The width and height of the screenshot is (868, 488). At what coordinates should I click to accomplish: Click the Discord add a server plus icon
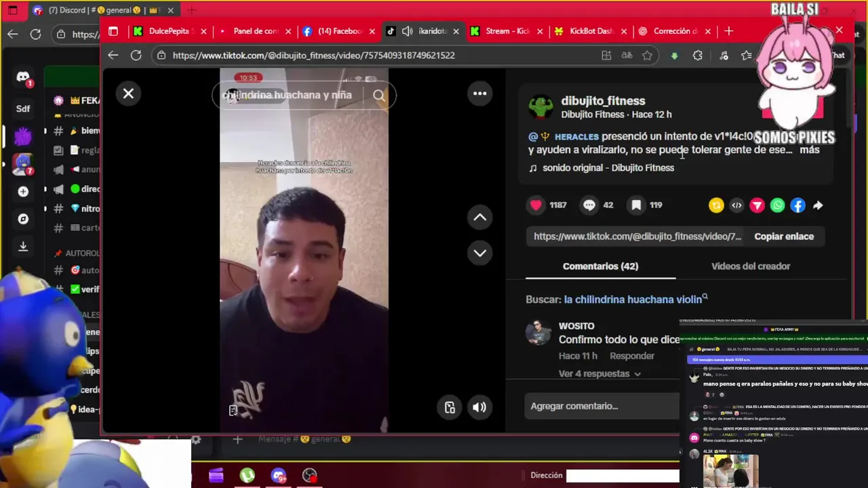(x=23, y=192)
